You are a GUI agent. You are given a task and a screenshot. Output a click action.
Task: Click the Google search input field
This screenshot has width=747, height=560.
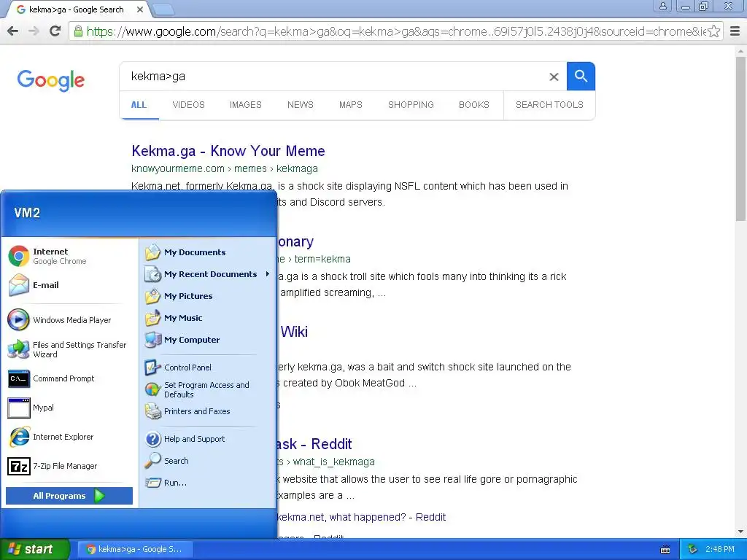click(x=333, y=76)
